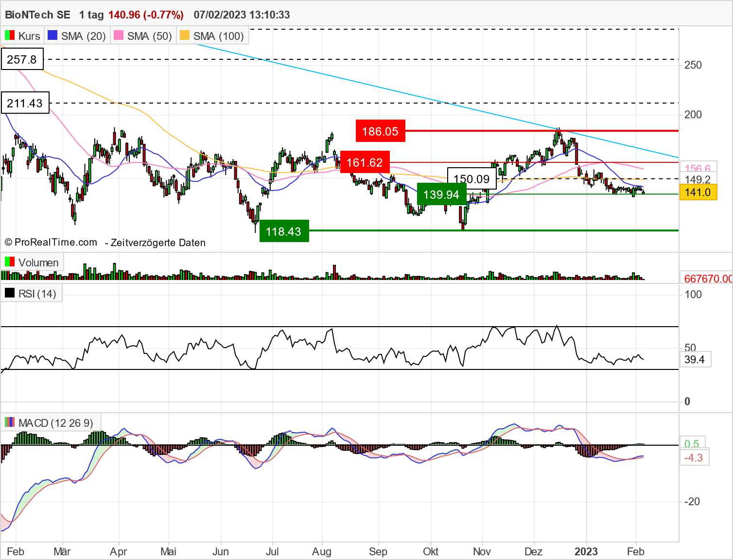Click the red-green Volumen legend icon
The width and height of the screenshot is (733, 560).
coord(10,262)
